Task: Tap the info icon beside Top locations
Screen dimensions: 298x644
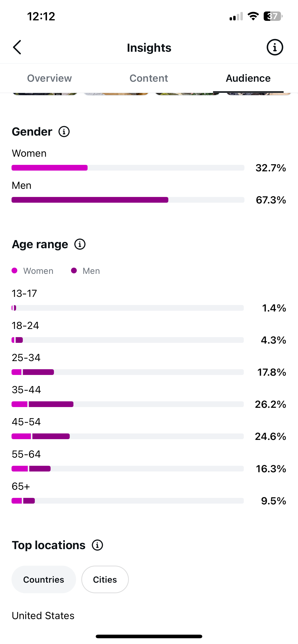Action: click(x=97, y=545)
